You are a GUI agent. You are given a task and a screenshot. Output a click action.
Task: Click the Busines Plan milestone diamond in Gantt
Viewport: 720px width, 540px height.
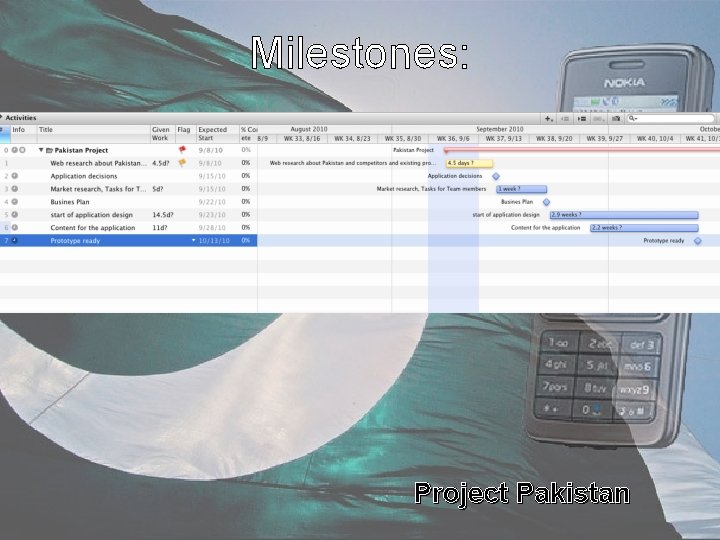point(546,202)
